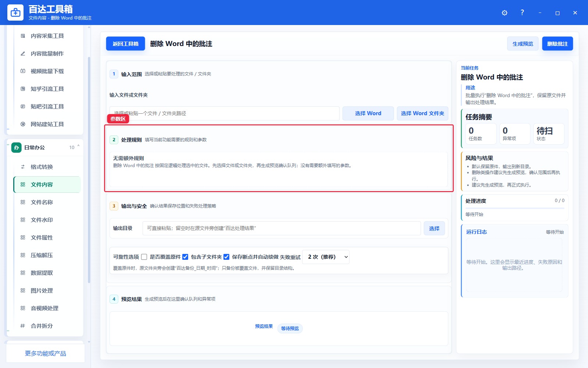This screenshot has width=588, height=368.
Task: Click the 网站建站工具 sidebar icon
Action: (23, 124)
